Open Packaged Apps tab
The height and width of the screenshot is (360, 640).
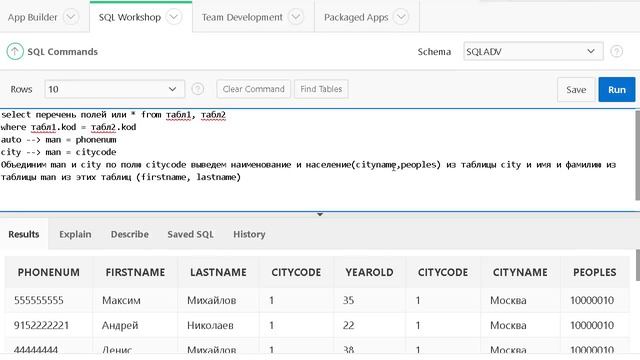point(356,17)
